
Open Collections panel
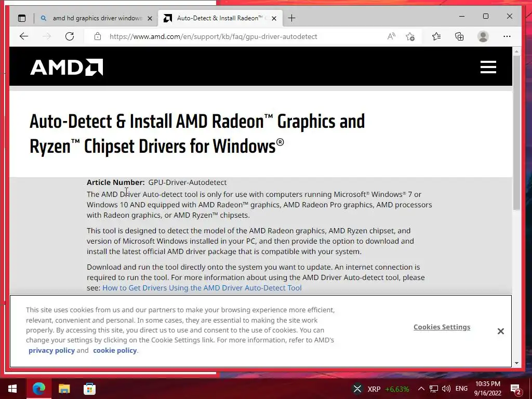point(459,36)
